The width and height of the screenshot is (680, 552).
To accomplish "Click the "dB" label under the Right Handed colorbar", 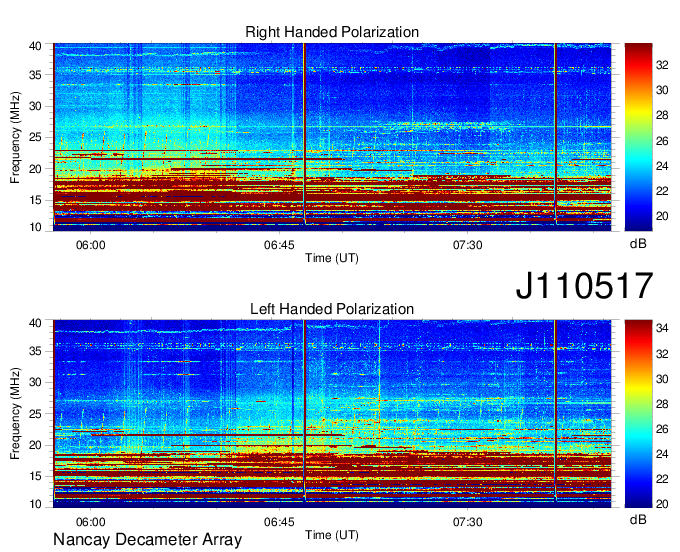I will coord(638,244).
